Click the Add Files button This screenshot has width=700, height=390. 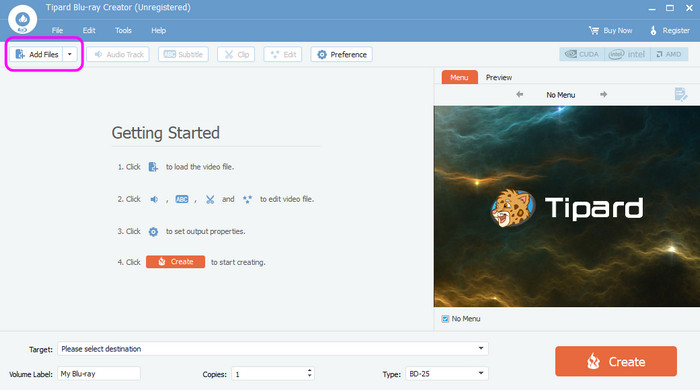pos(36,54)
